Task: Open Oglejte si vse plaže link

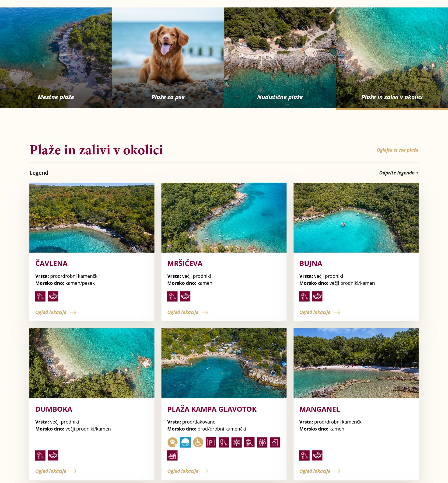Action: click(397, 150)
